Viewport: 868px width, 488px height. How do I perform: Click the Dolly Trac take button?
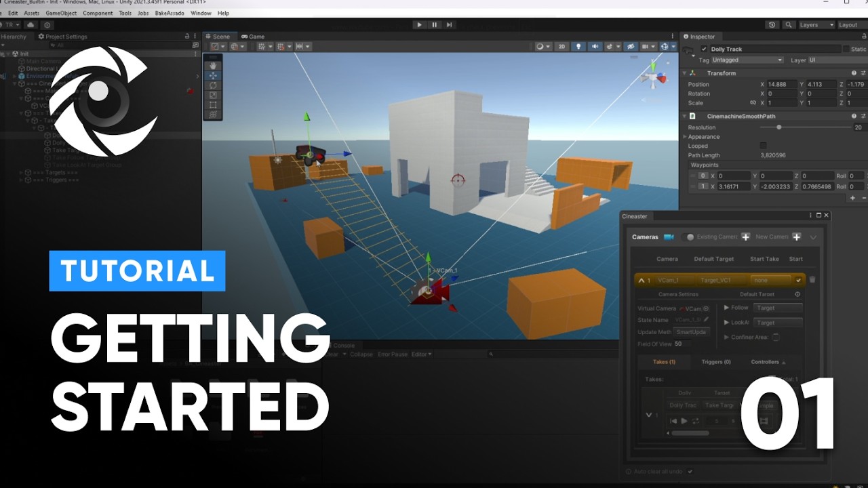(683, 405)
